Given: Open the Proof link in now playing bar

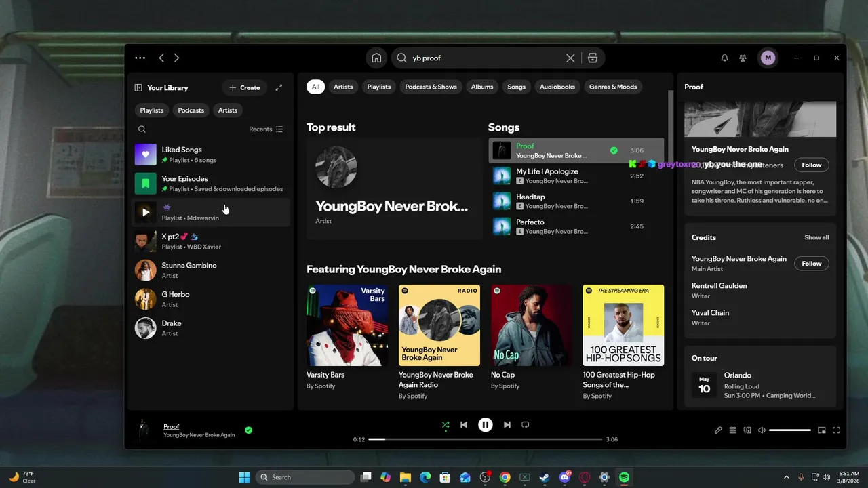Looking at the screenshot, I should [x=172, y=426].
